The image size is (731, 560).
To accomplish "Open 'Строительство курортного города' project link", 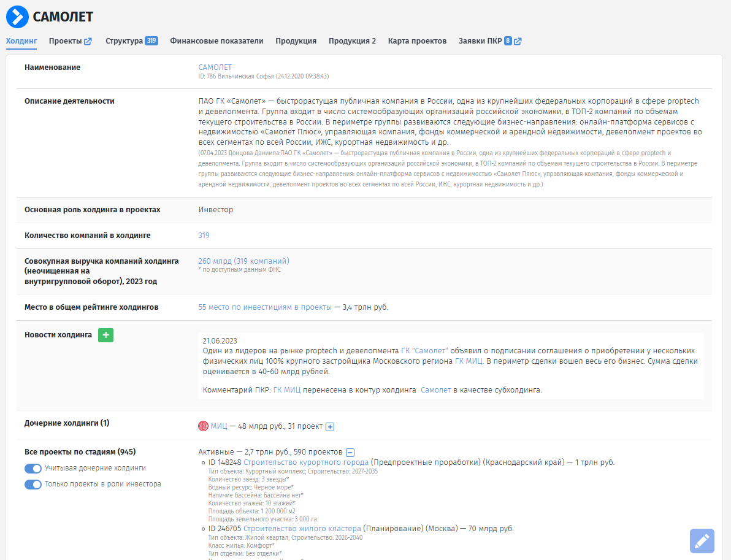I will [x=306, y=462].
